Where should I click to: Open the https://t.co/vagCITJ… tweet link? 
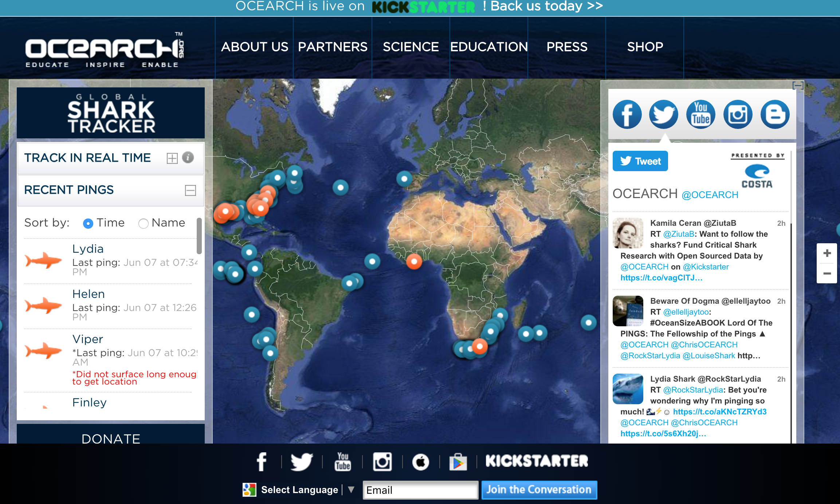[662, 278]
